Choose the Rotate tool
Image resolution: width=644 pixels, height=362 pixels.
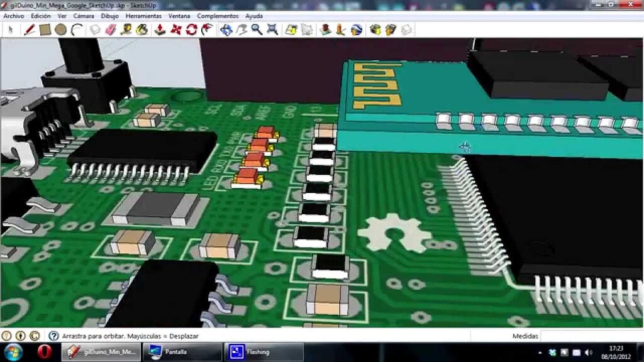[191, 28]
